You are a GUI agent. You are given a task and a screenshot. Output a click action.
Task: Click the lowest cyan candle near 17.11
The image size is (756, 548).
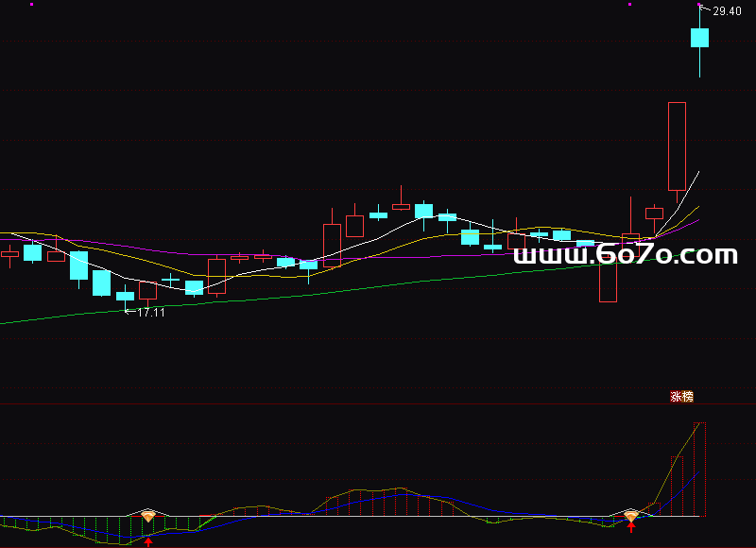[x=125, y=296]
